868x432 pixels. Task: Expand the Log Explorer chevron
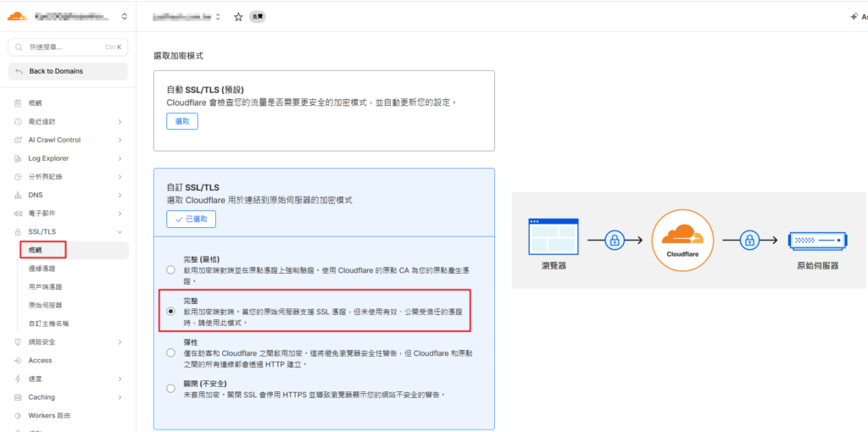point(120,158)
